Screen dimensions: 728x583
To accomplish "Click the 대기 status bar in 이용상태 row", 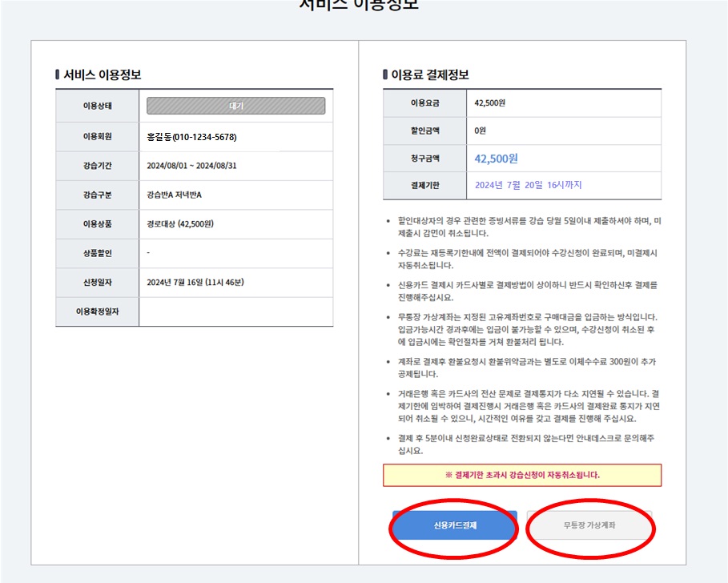I will coord(235,106).
